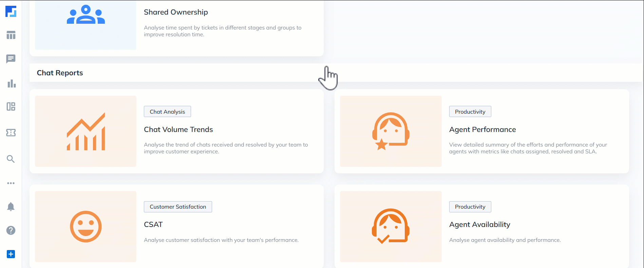This screenshot has height=268, width=644.
Task: Expand the three-dots more menu
Action: pos(11,183)
